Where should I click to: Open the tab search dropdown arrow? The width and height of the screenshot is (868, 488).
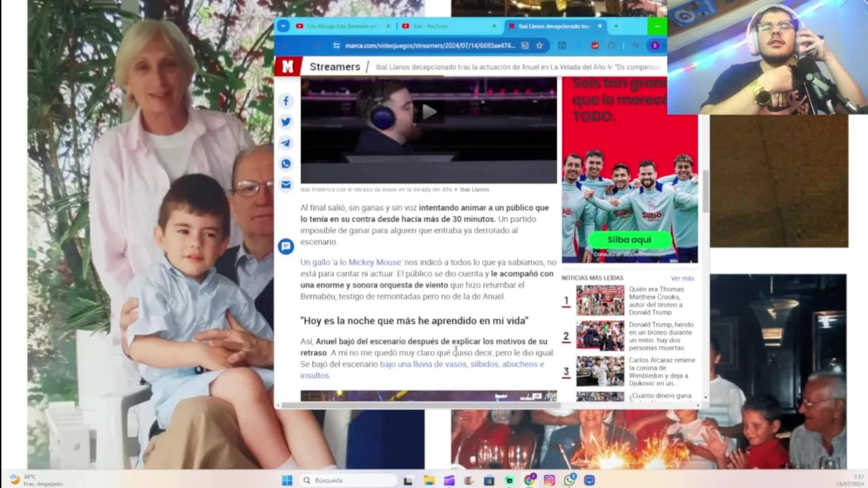tap(283, 26)
